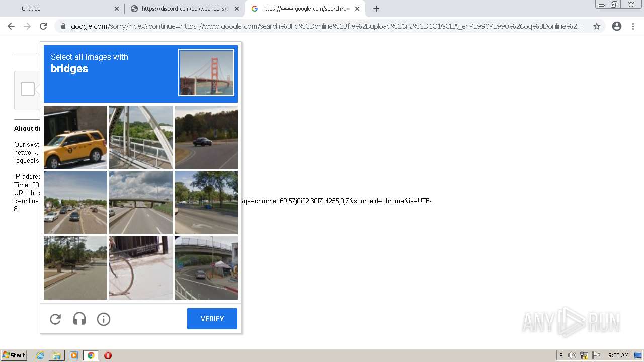Reload the page in Chrome toolbar

pos(43,26)
